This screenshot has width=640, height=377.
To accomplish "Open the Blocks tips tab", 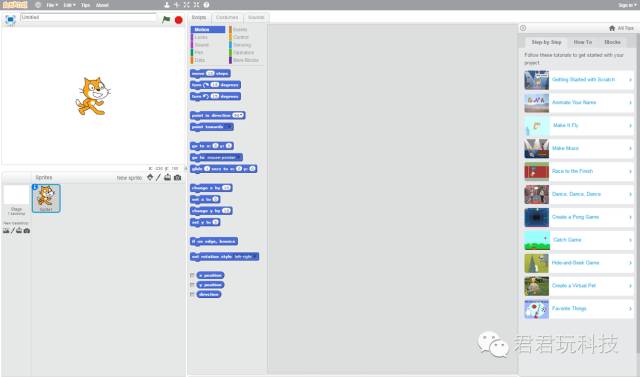I will tap(612, 42).
